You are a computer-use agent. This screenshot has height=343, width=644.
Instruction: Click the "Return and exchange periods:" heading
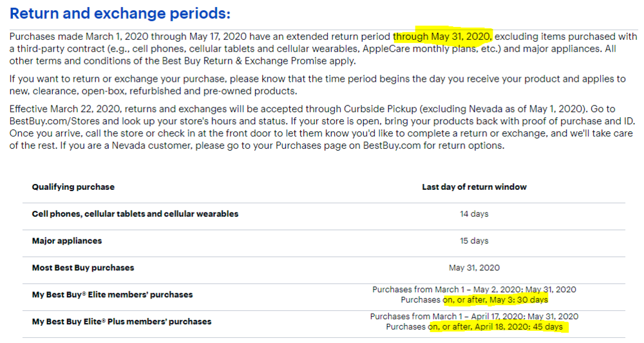tap(120, 14)
